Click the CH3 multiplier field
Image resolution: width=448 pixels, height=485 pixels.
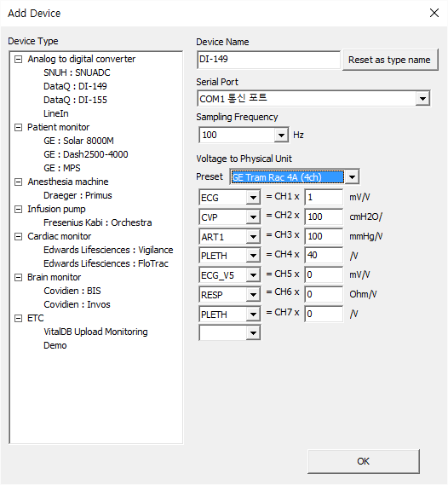tap(324, 236)
